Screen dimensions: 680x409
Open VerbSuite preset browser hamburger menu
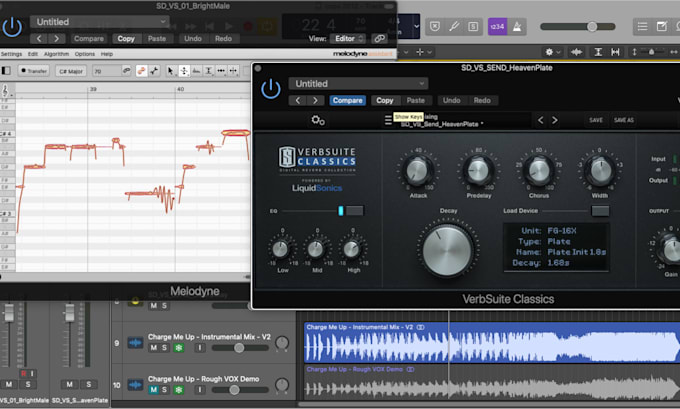point(388,120)
